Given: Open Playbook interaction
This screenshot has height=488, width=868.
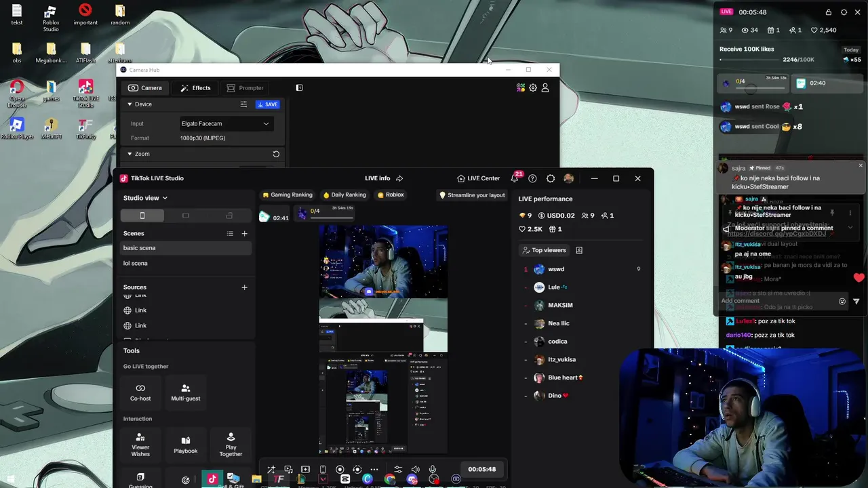Looking at the screenshot, I should point(186,444).
